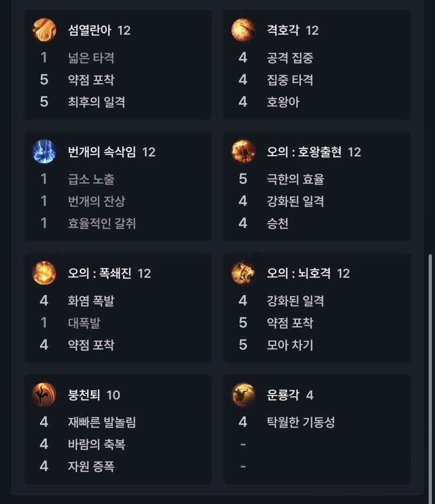
Task: Open the 오의 : 뇌호격 skill title
Action: click(x=299, y=273)
